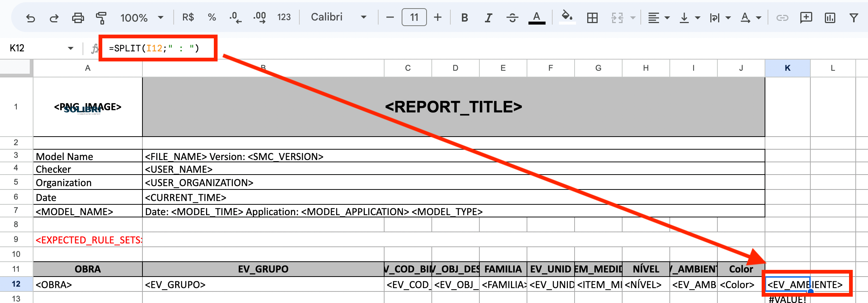This screenshot has width=868, height=303.
Task: Insert a comment
Action: click(x=806, y=17)
